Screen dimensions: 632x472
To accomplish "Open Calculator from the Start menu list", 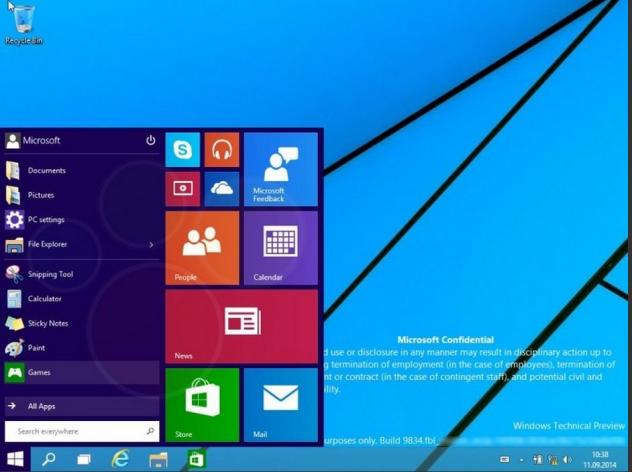I will (x=44, y=299).
